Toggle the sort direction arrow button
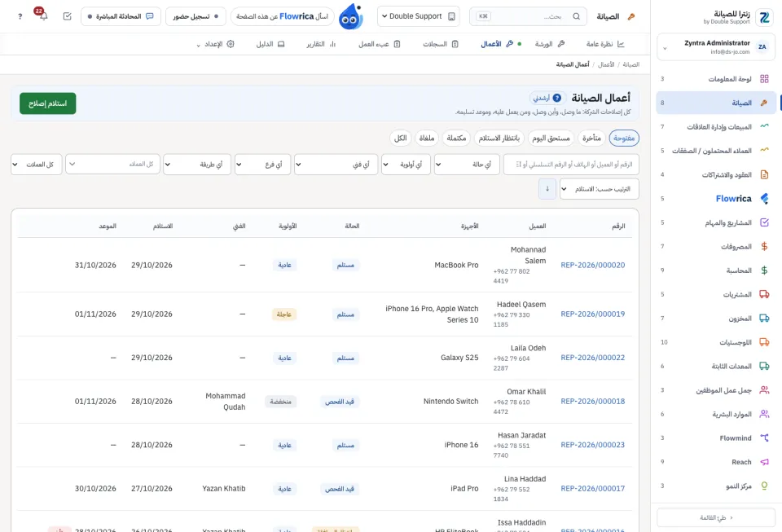The image size is (782, 532). [x=547, y=189]
